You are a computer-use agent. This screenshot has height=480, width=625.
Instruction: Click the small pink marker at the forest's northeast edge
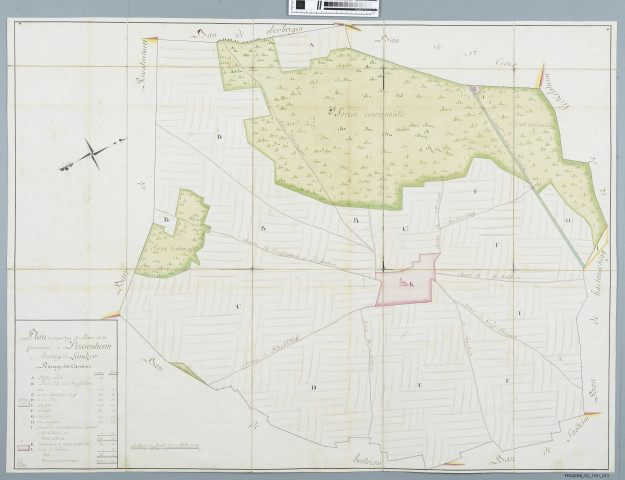[x=476, y=90]
